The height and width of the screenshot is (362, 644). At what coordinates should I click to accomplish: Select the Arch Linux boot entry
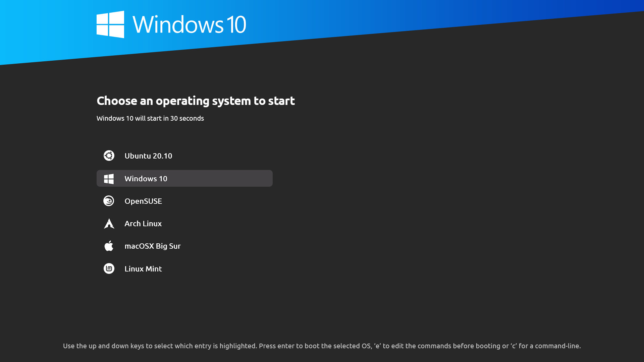coord(184,224)
